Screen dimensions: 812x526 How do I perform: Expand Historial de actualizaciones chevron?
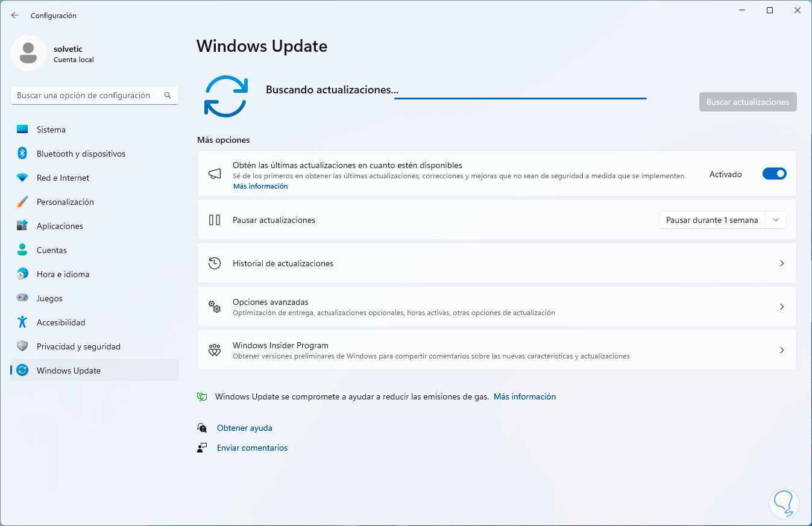click(x=782, y=263)
